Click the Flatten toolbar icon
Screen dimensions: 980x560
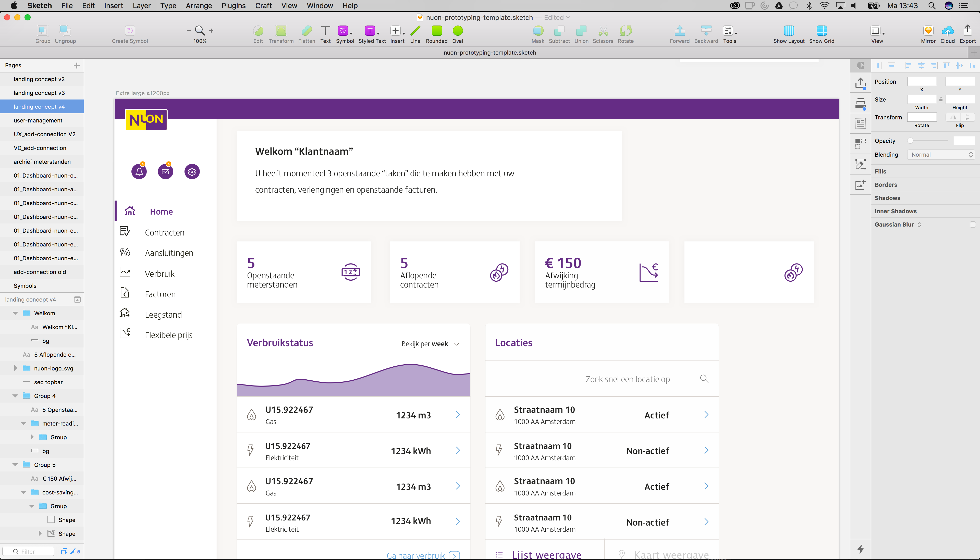[x=307, y=31]
